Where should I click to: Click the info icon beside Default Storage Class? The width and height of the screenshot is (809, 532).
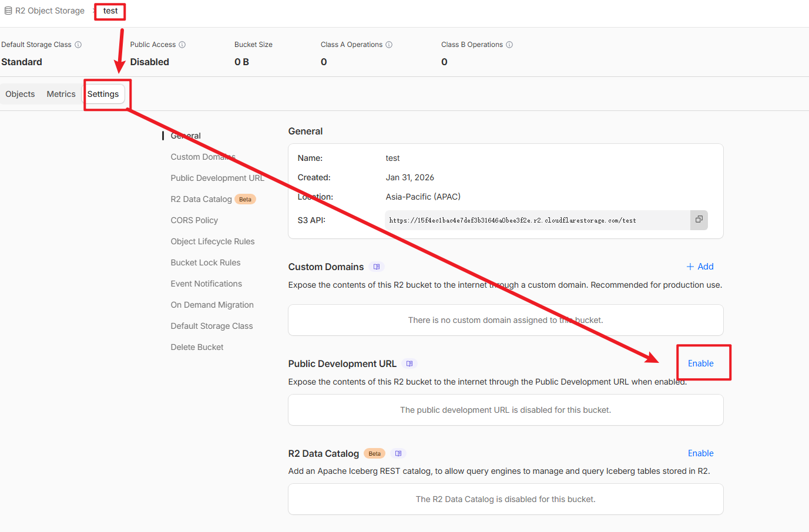78,45
